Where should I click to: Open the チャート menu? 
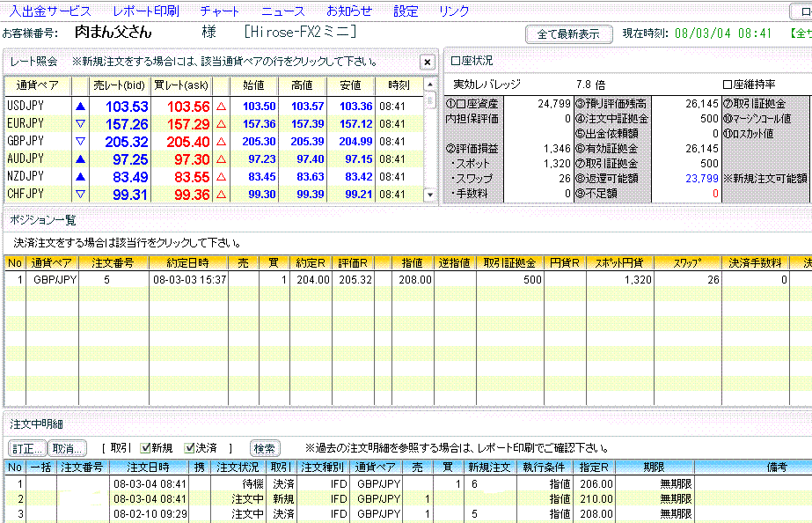point(219,11)
